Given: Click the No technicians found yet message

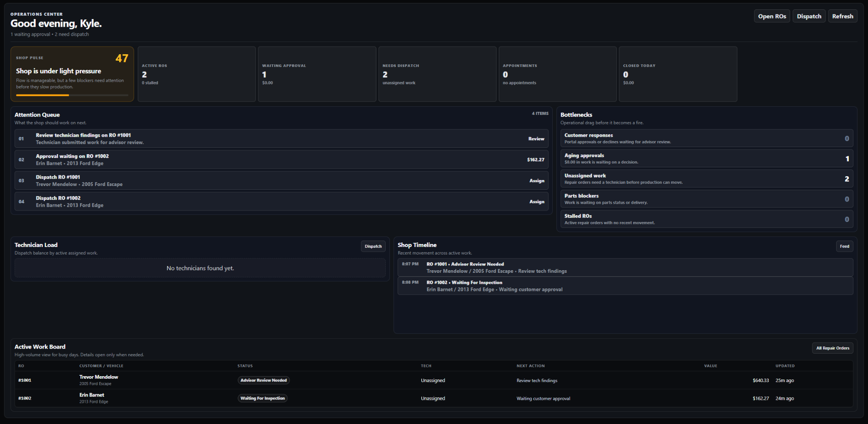Looking at the screenshot, I should (200, 268).
